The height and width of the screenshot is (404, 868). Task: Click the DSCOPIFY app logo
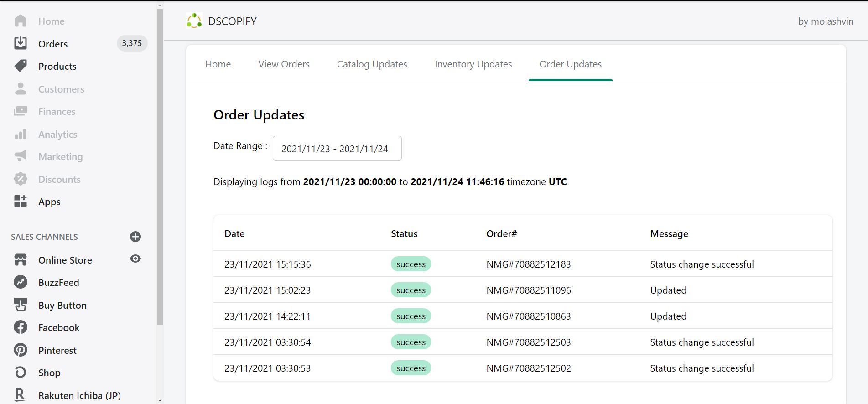[194, 21]
